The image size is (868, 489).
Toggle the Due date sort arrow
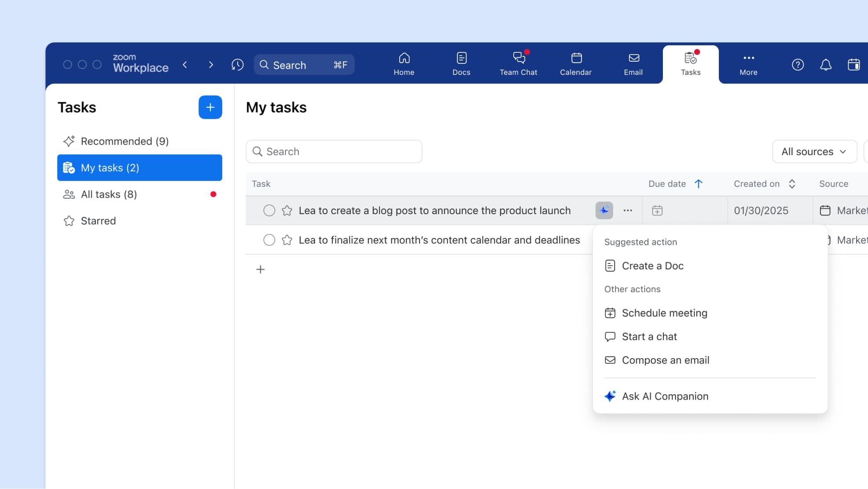coord(699,184)
